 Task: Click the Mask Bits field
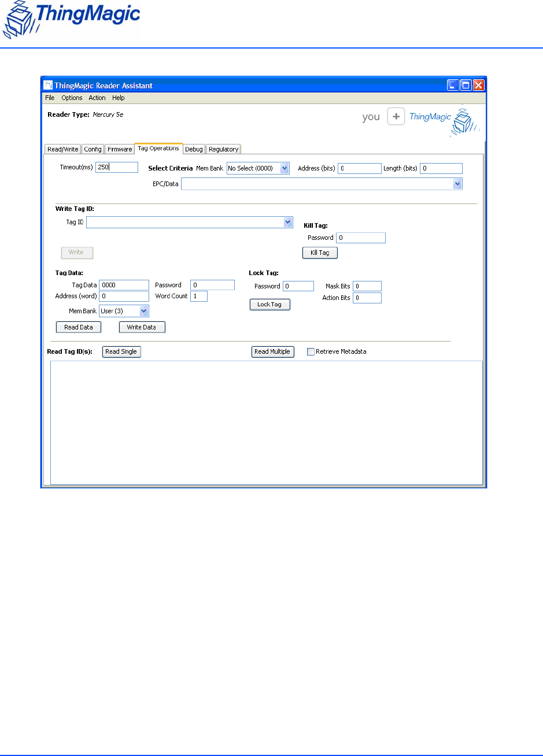(x=367, y=286)
